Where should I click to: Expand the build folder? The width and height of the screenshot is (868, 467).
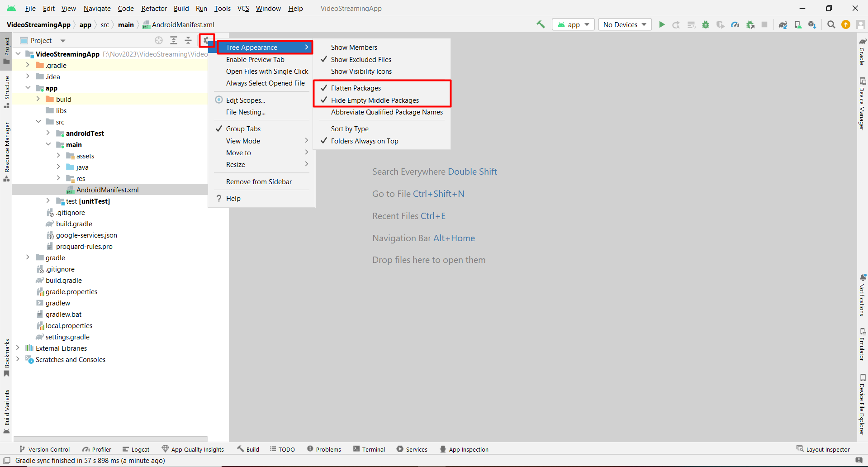[x=38, y=99]
